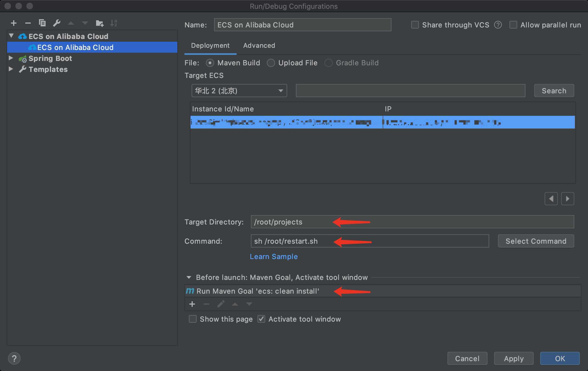Click Instance Id/Name column header
This screenshot has height=371, width=588.
(287, 109)
